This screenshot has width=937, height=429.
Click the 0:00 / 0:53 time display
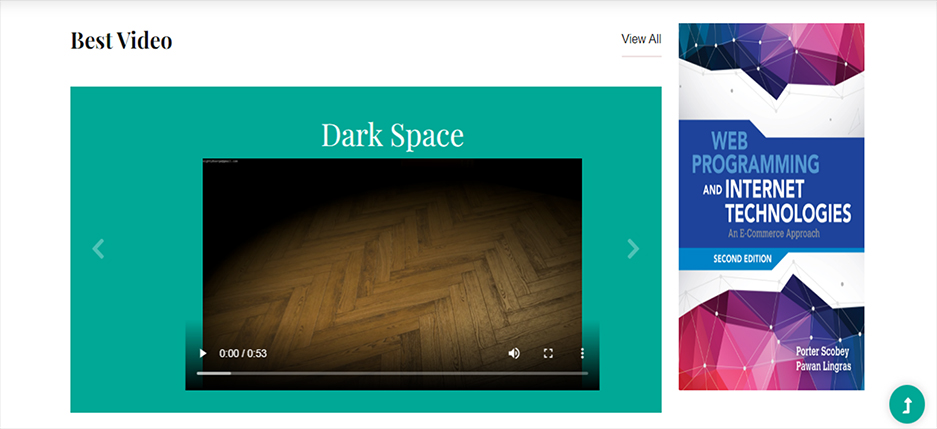click(x=243, y=353)
